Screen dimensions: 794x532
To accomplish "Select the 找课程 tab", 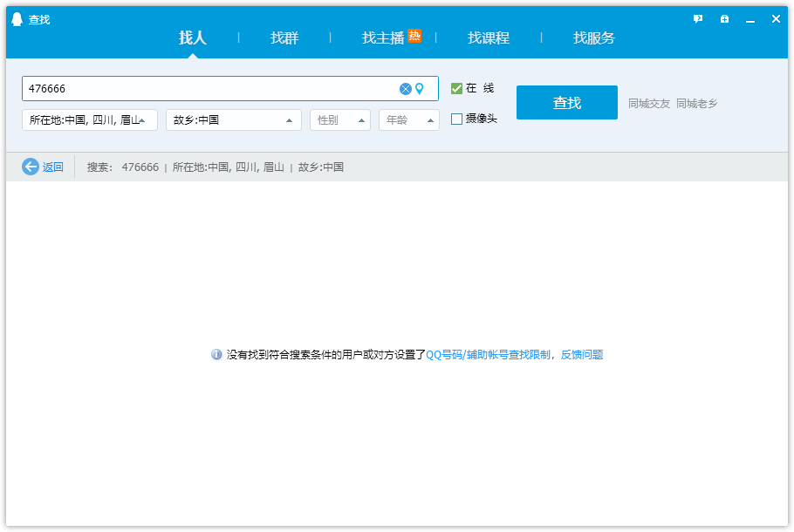I will pyautogui.click(x=489, y=38).
